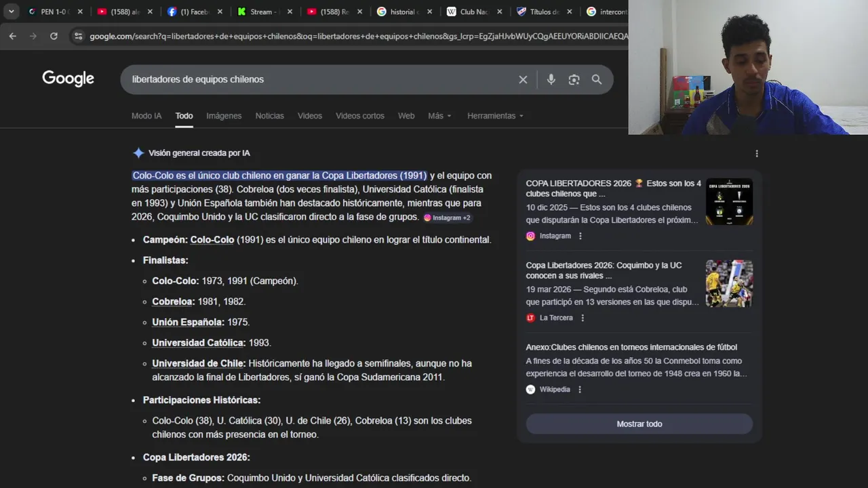Screen dimensions: 868x488
Task: Close the Club Nac Wikipedia tab
Action: click(x=499, y=12)
